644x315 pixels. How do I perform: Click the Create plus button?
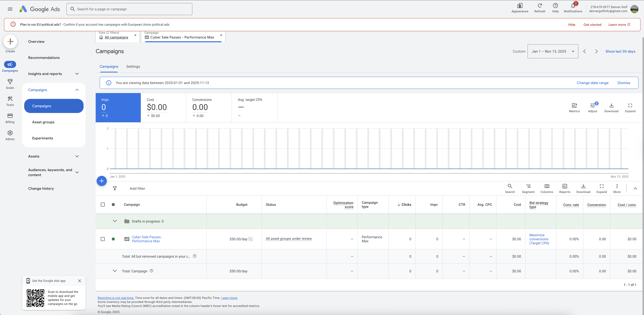click(10, 42)
